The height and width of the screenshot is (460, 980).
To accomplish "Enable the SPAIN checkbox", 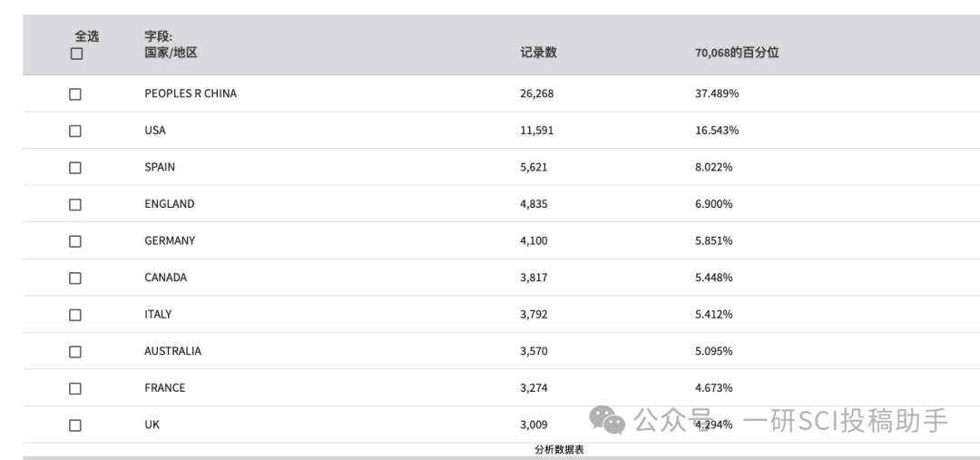I will tap(75, 168).
